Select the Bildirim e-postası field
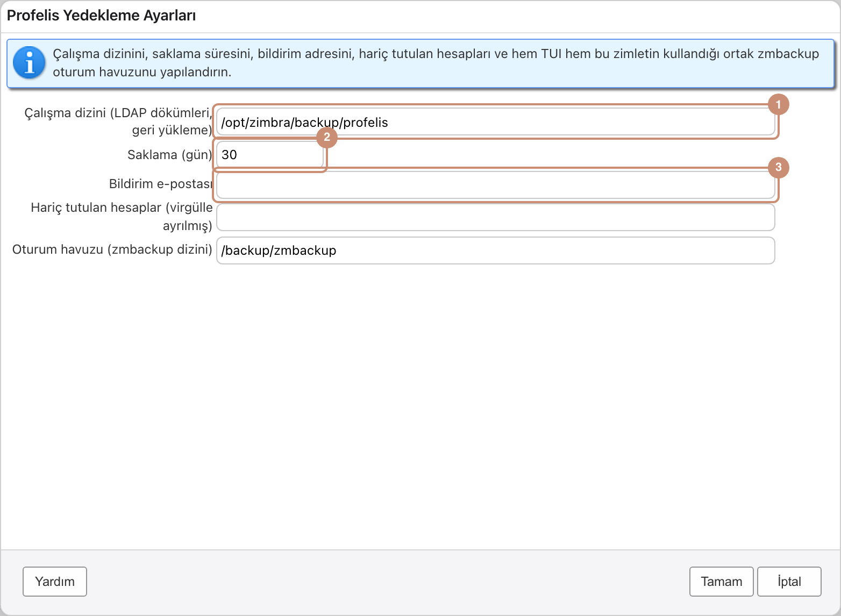Viewport: 841px width, 616px height. (495, 185)
